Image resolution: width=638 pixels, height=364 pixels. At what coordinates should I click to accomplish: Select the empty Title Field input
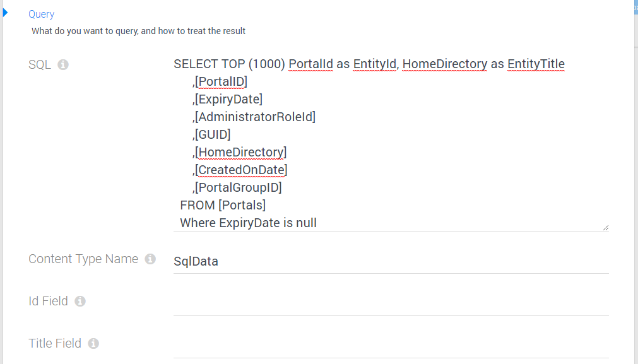coord(391,346)
